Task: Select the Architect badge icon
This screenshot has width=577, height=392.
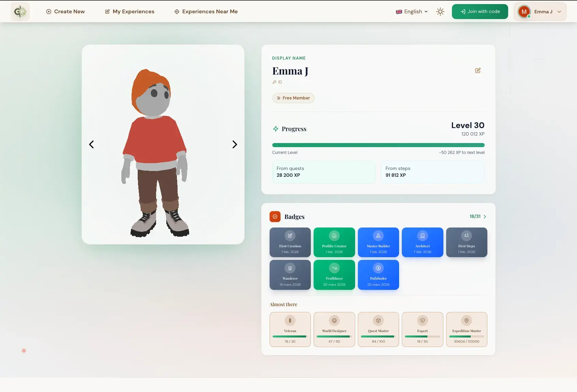Action: pyautogui.click(x=423, y=236)
